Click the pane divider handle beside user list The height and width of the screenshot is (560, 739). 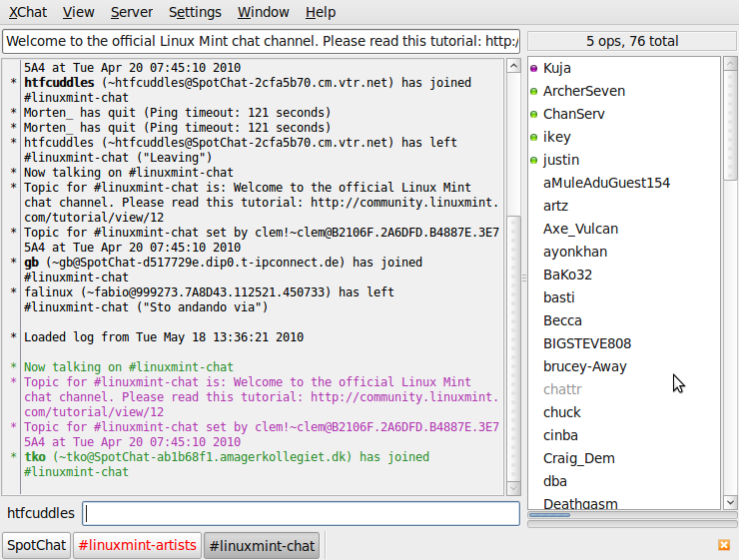[x=524, y=279]
